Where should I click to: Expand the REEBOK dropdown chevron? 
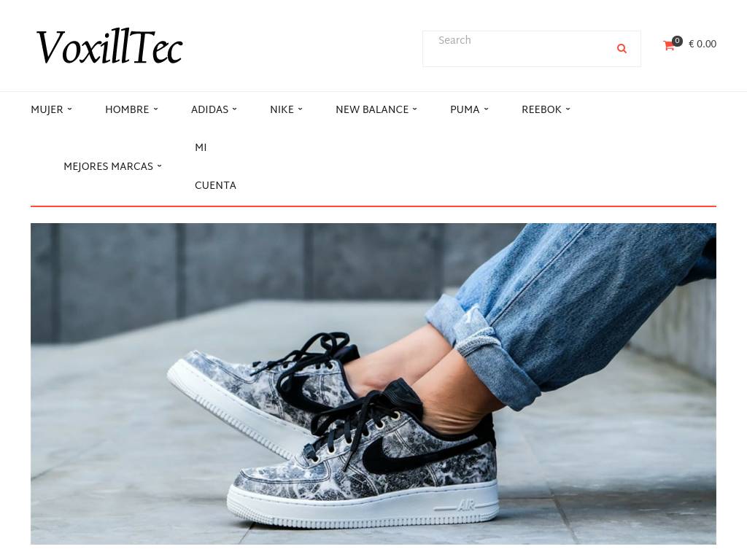point(568,109)
